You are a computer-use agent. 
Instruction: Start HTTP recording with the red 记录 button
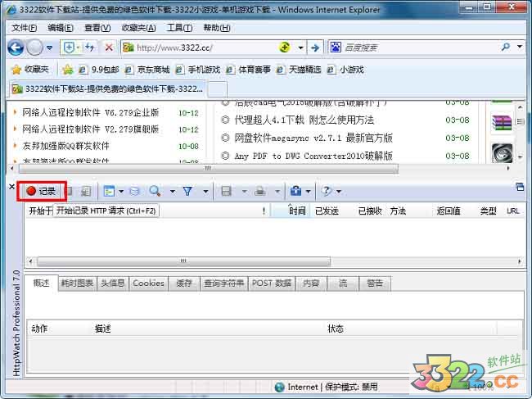click(41, 191)
